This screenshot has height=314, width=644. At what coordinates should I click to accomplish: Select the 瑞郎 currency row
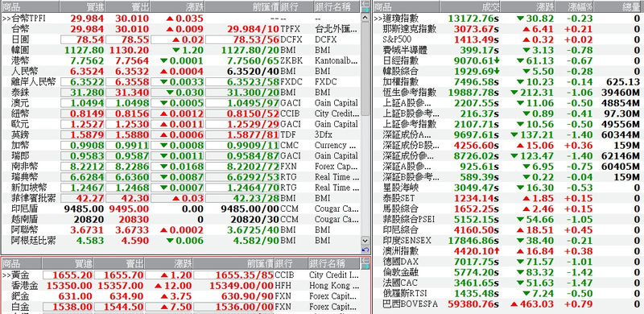[180, 155]
